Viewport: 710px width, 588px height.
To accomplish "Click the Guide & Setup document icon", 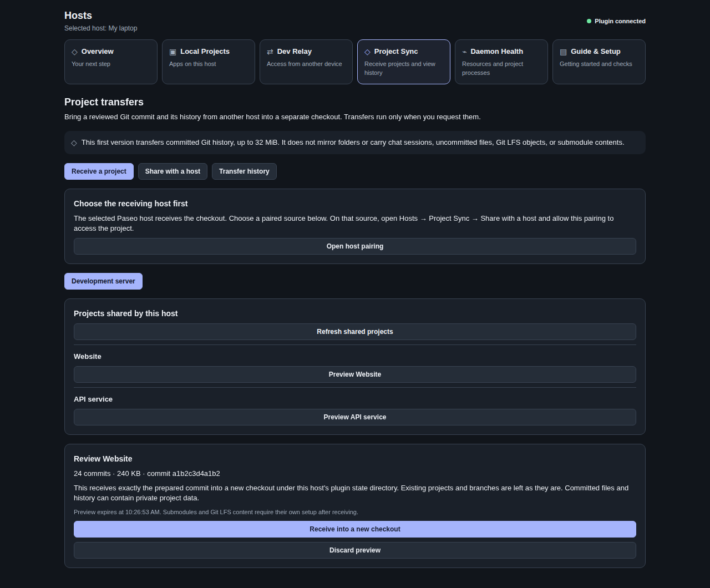I will 563,52.
